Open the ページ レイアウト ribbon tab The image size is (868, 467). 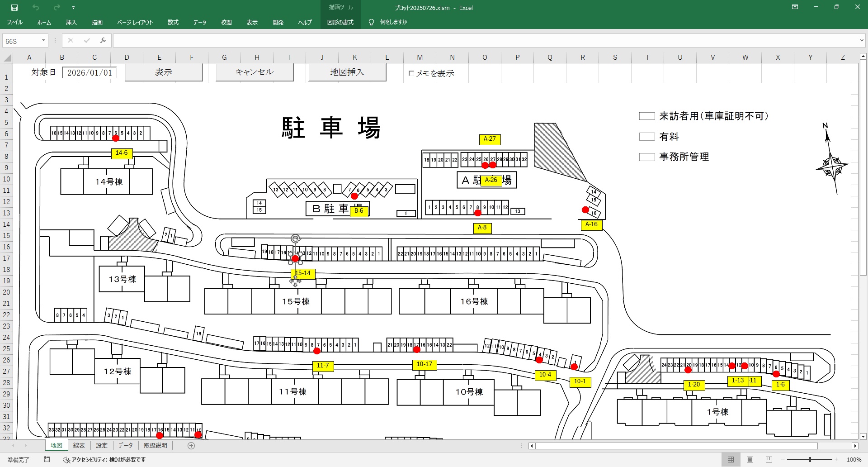[135, 22]
